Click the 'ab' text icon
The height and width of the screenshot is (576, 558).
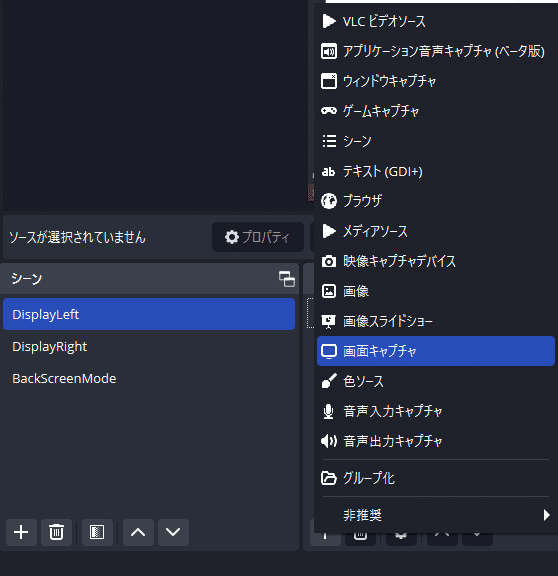coord(328,171)
